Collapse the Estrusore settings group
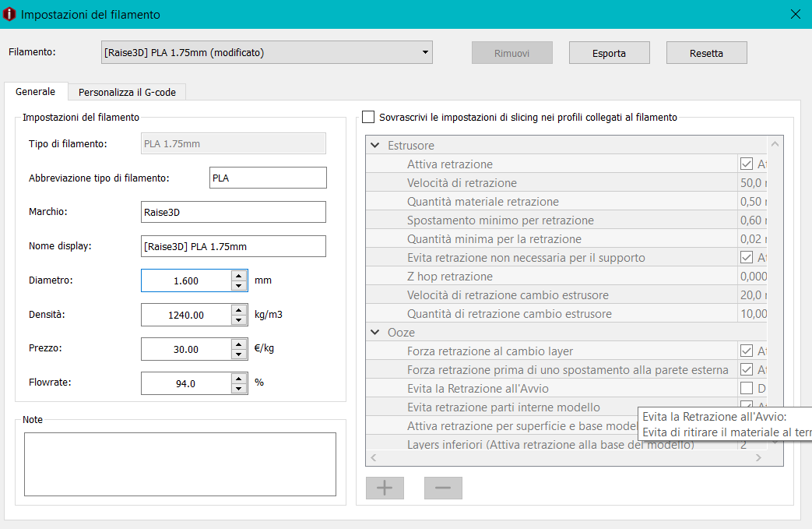Image resolution: width=812 pixels, height=529 pixels. (x=375, y=146)
